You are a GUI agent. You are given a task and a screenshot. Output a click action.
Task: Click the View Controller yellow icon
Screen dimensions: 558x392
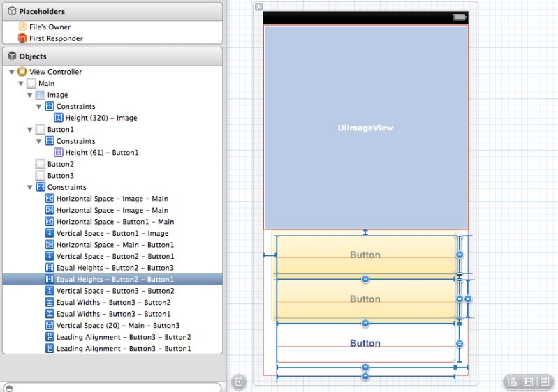point(22,71)
